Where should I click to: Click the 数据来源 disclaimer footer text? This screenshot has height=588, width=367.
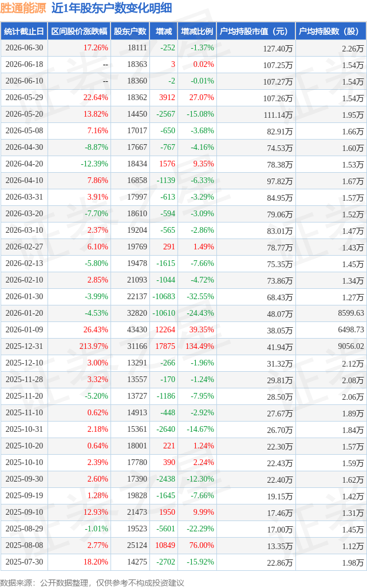92,583
